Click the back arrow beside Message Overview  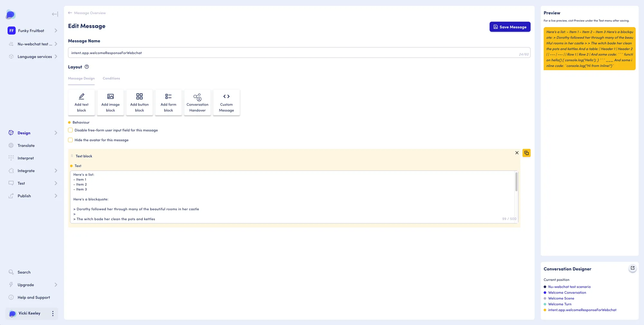tap(70, 13)
